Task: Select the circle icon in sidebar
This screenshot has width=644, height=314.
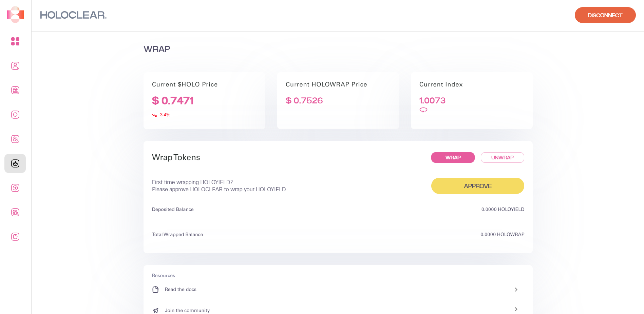Action: [x=15, y=115]
